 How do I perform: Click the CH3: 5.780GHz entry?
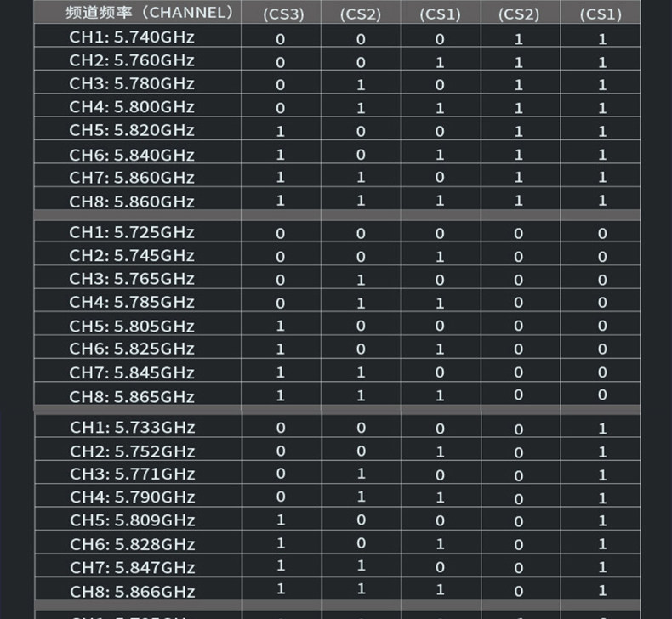(x=132, y=83)
